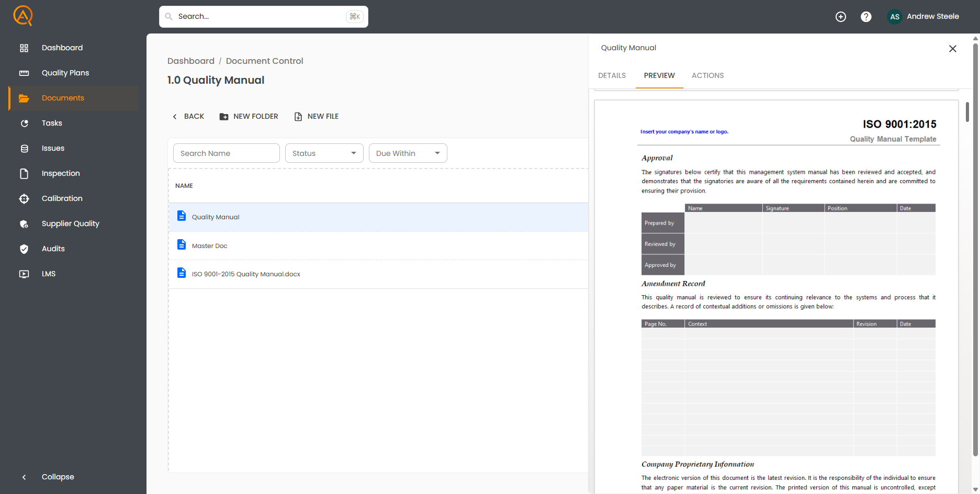Screen dimensions: 980x494
Task: Follow the Dashboard breadcrumb link
Action: click(x=191, y=61)
